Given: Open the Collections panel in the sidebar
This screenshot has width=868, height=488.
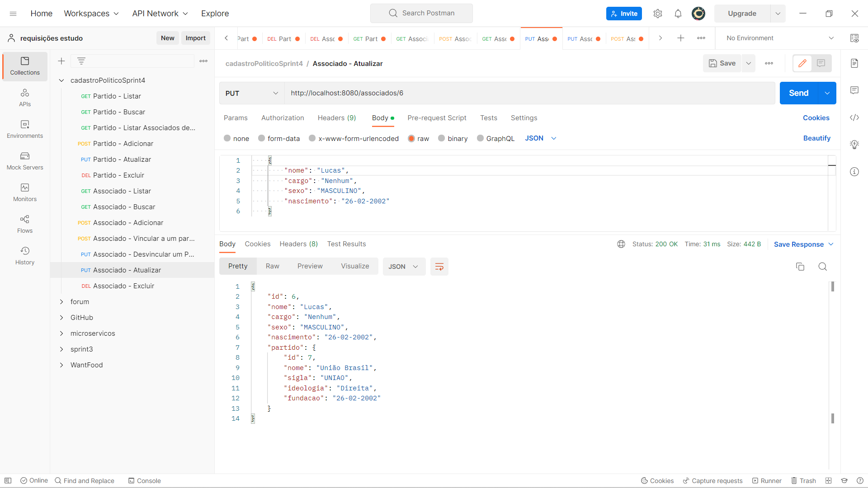Looking at the screenshot, I should pos(24,66).
